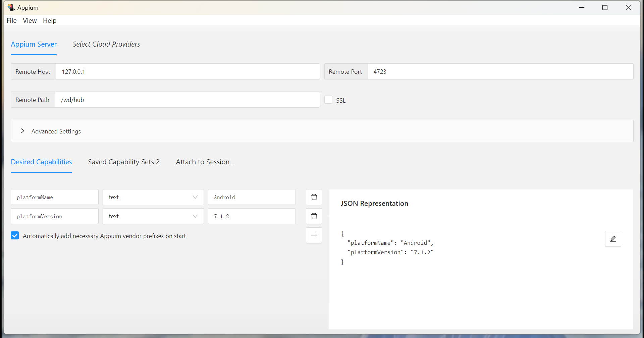644x338 pixels.
Task: Click the 7.1.2 capability value field
Action: click(x=252, y=216)
